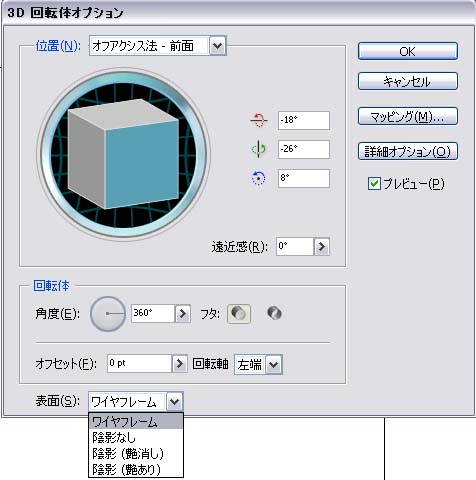The image size is (476, 480).
Task: Click the -18° X rotation field
Action: tap(304, 120)
